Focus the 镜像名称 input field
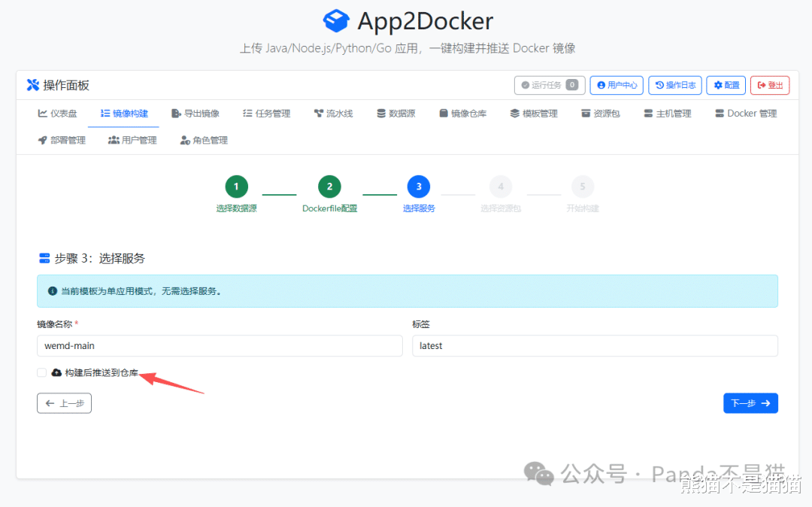 [x=220, y=346]
